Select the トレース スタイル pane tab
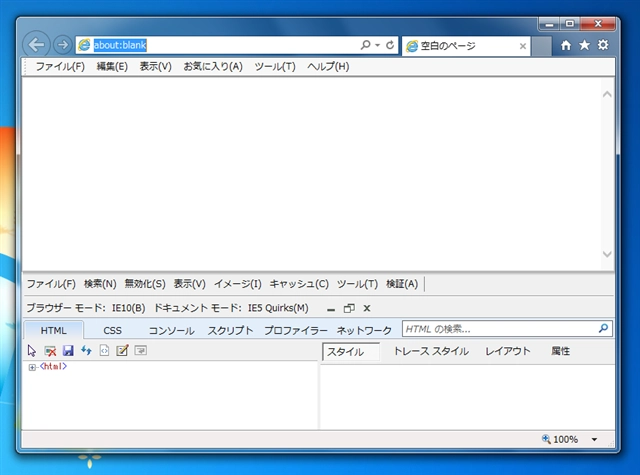 click(431, 351)
